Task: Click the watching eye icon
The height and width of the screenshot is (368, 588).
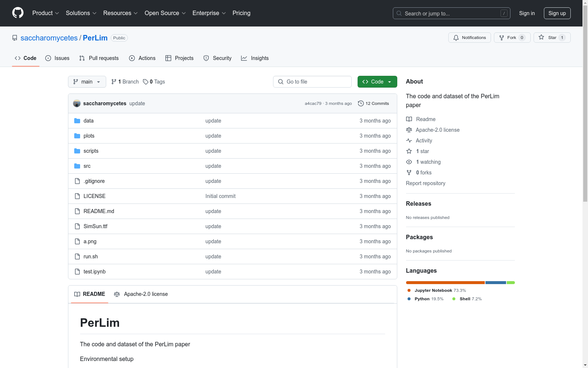Action: (409, 162)
